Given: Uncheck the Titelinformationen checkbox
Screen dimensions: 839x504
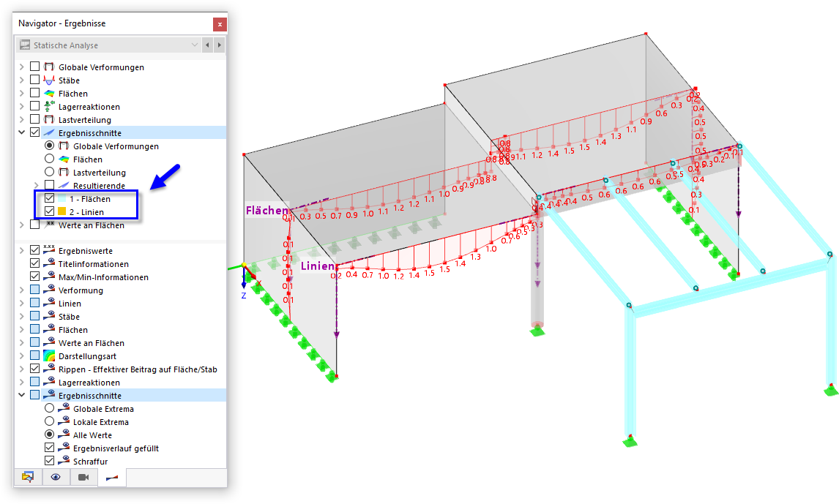Looking at the screenshot, I should point(35,263).
